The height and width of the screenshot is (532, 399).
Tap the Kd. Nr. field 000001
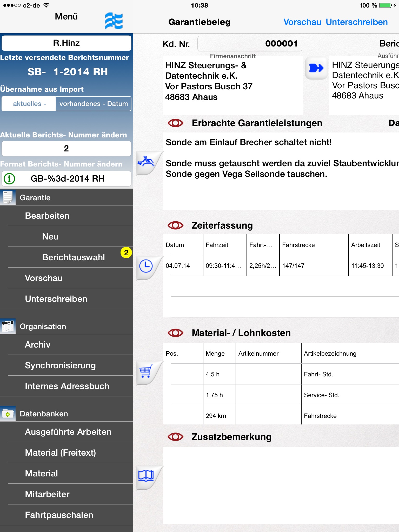click(250, 44)
